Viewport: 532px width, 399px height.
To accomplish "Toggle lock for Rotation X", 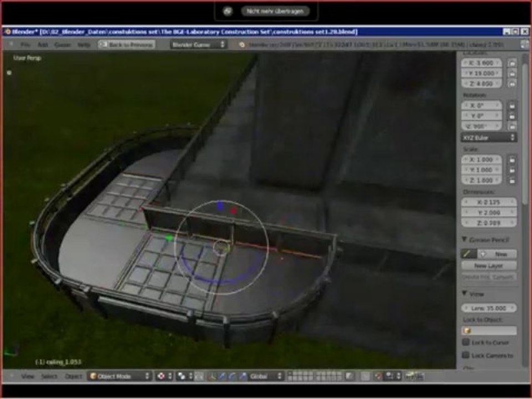I will click(x=512, y=106).
